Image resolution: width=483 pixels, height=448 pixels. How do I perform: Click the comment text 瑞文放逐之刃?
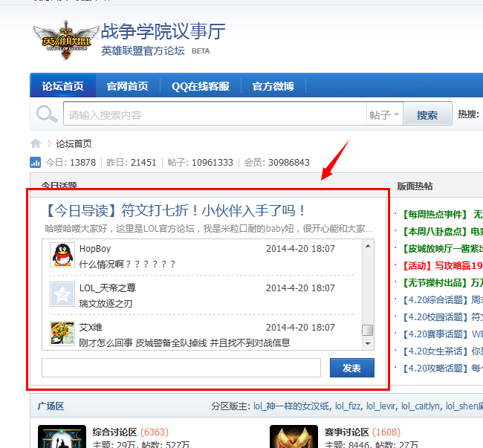click(106, 304)
